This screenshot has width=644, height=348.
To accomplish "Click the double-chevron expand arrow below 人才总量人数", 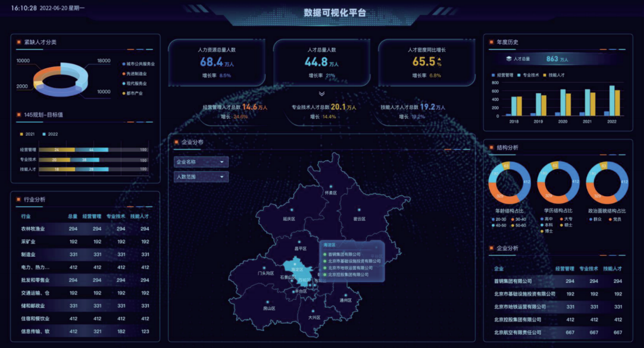I will [322, 94].
